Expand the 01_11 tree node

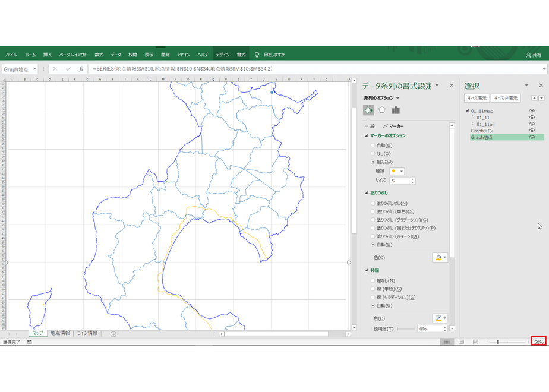(473, 117)
